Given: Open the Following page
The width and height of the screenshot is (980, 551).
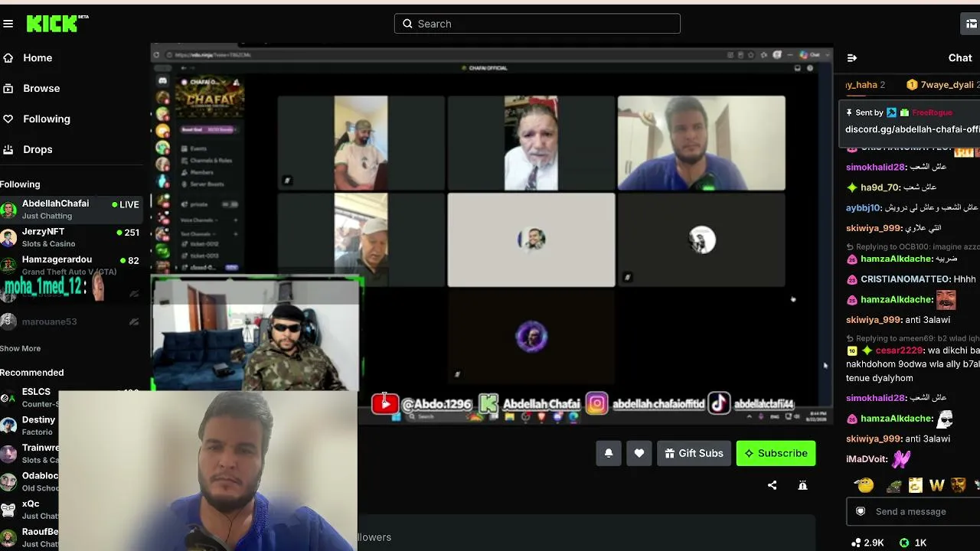Looking at the screenshot, I should 47,119.
